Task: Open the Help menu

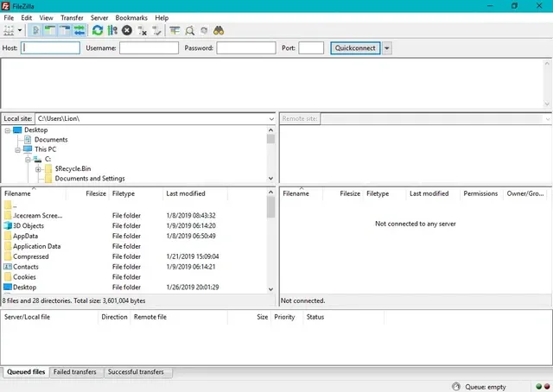Action: (x=162, y=18)
